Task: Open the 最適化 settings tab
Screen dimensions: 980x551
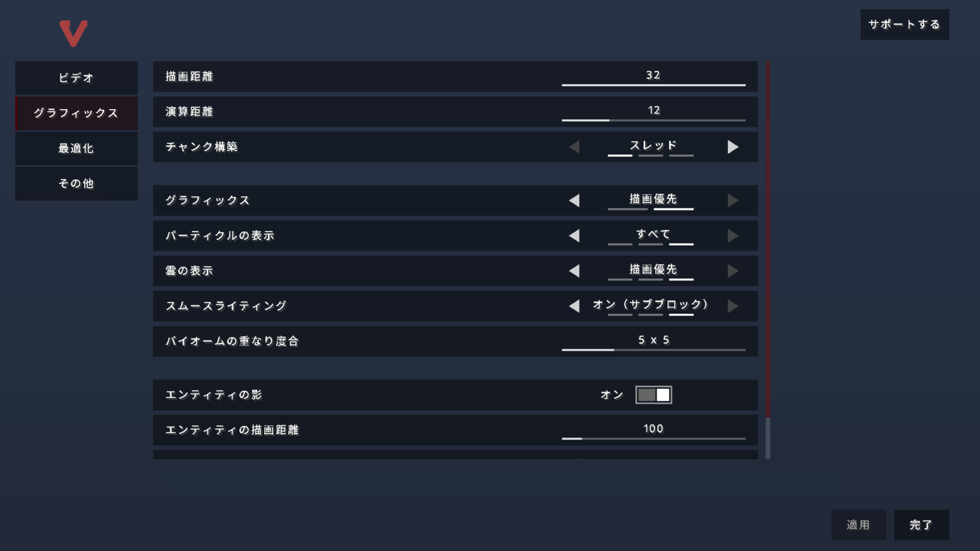Action: click(x=76, y=148)
